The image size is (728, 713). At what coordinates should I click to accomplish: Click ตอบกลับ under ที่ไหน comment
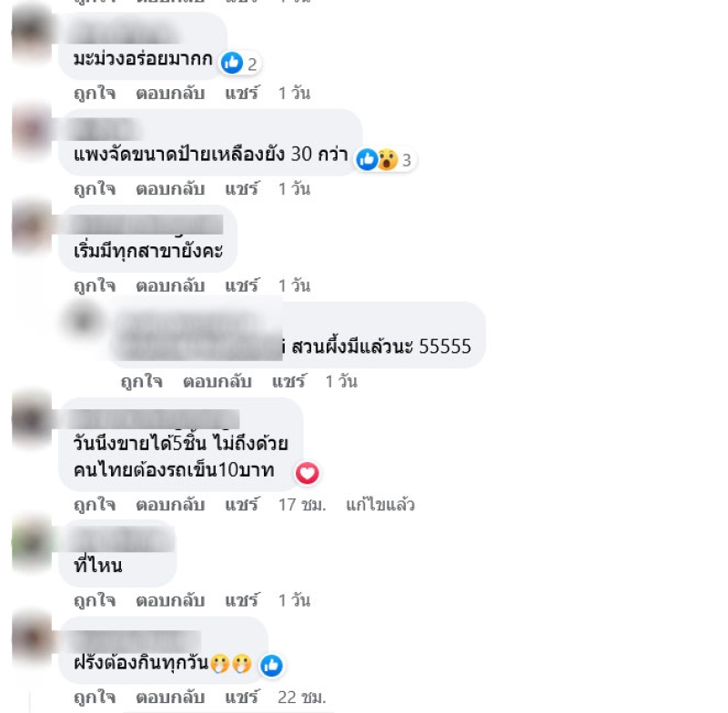[170, 601]
